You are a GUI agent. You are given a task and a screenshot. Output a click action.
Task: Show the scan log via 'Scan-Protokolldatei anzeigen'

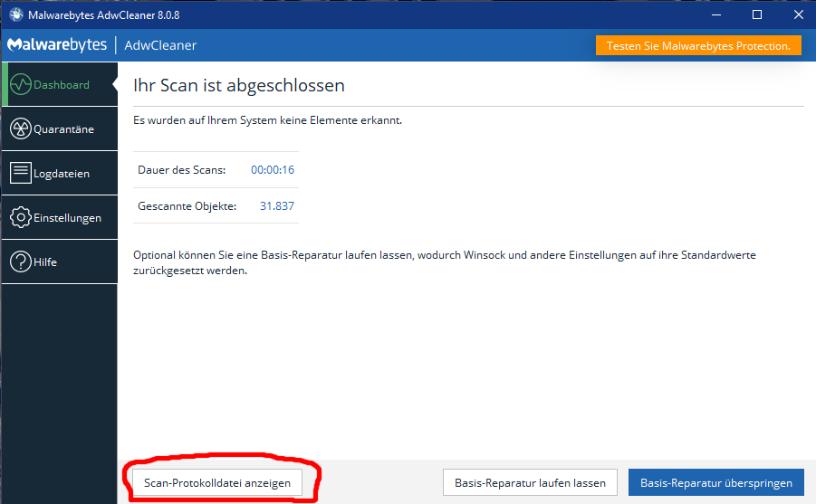click(x=217, y=483)
